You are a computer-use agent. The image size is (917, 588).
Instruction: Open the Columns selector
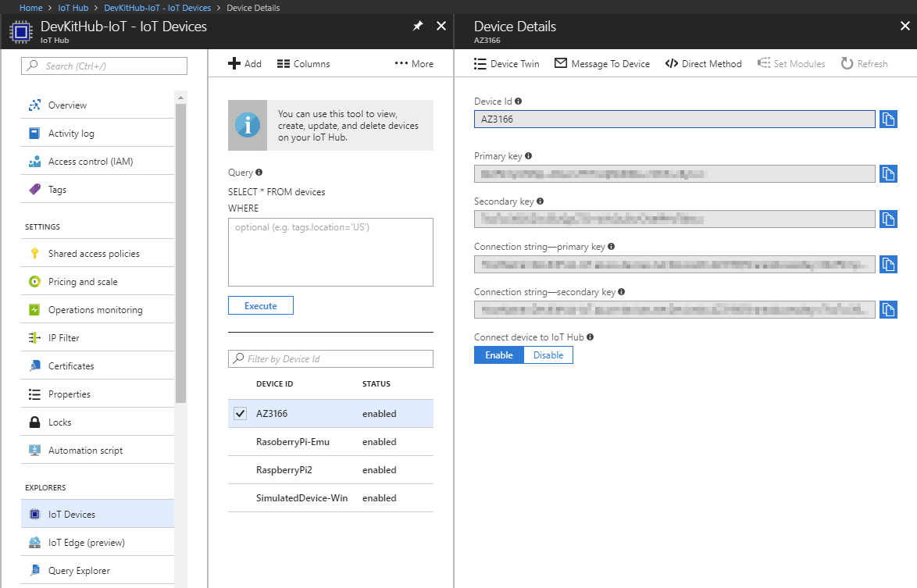(x=303, y=63)
